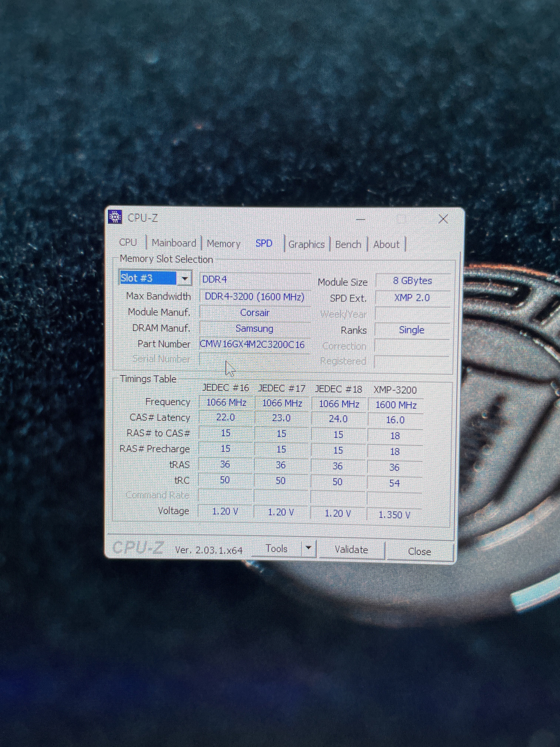Click the Validate button

coord(351,550)
